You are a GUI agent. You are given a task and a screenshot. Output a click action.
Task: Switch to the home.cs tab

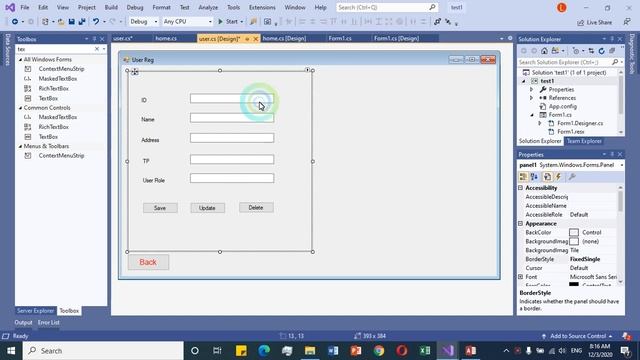pos(166,38)
